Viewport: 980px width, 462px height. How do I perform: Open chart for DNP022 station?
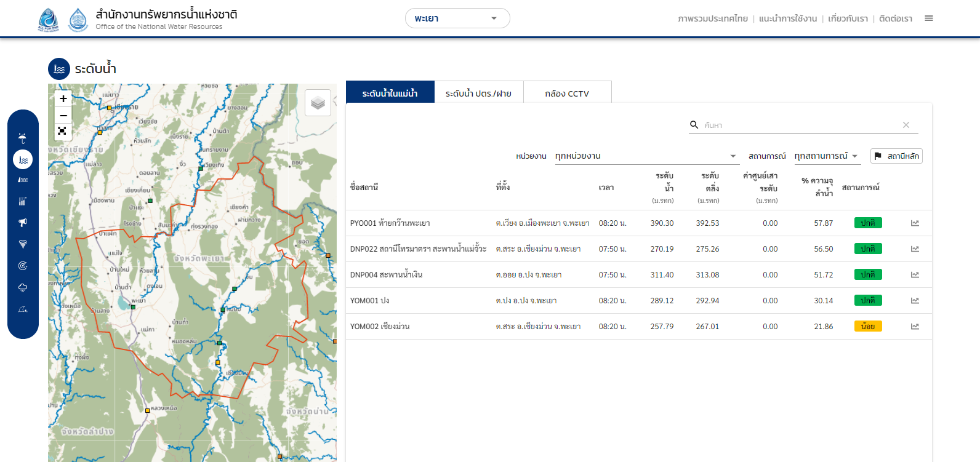(915, 249)
